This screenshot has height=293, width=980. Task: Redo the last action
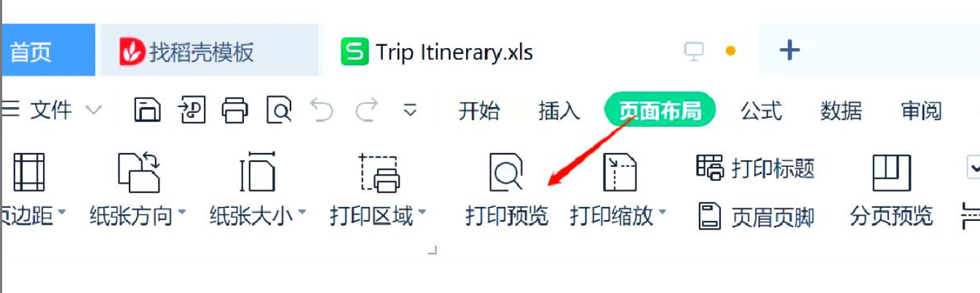[x=366, y=110]
